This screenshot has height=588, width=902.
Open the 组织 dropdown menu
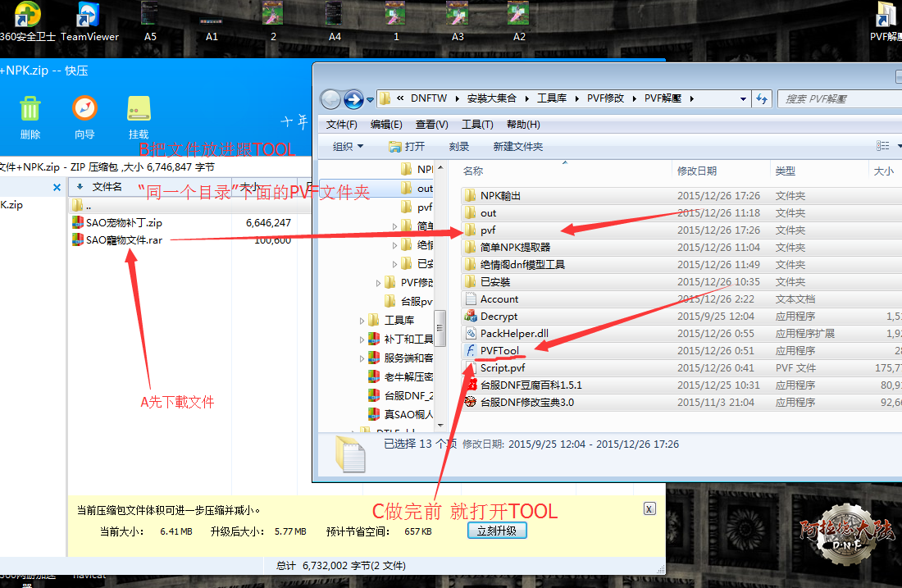point(348,147)
